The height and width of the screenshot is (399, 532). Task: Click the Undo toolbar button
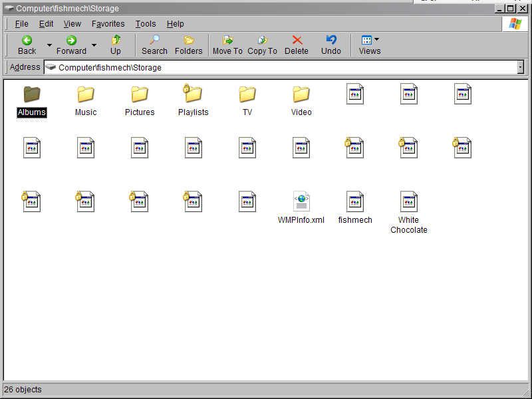coord(331,45)
